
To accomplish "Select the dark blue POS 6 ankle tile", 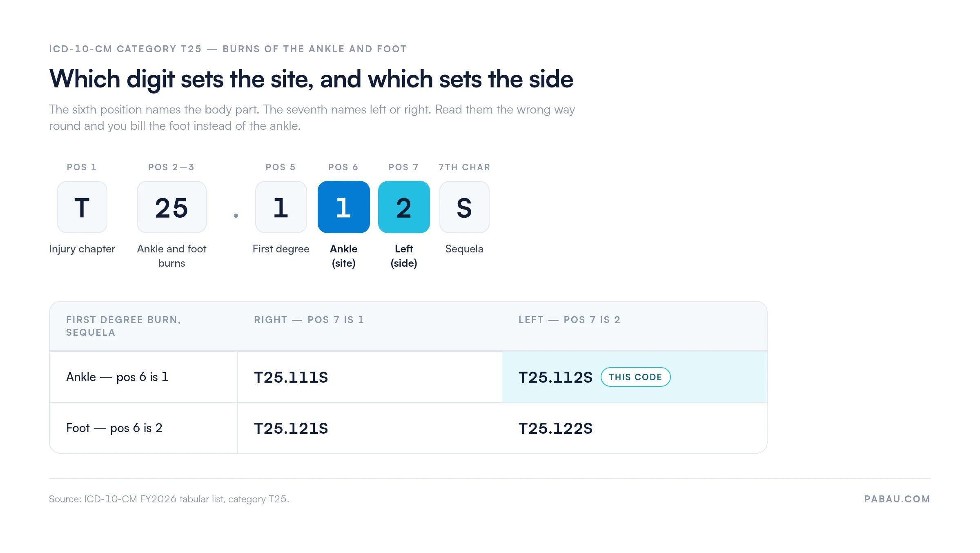I will (x=344, y=207).
